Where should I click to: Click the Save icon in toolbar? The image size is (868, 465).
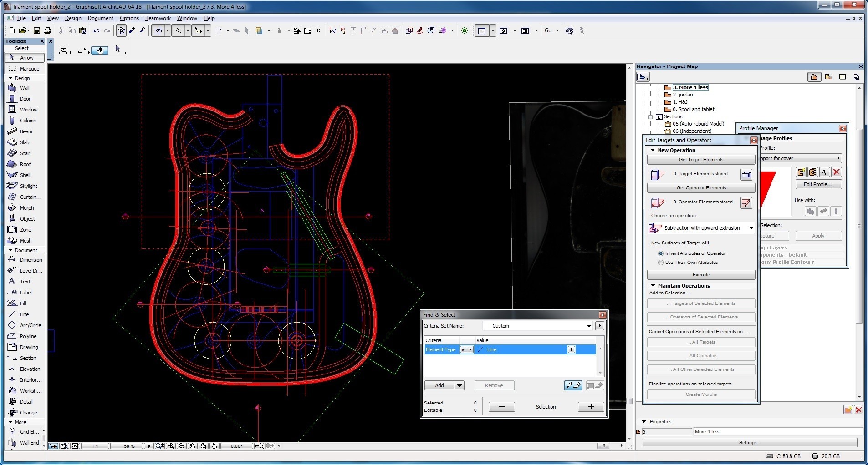click(x=37, y=30)
